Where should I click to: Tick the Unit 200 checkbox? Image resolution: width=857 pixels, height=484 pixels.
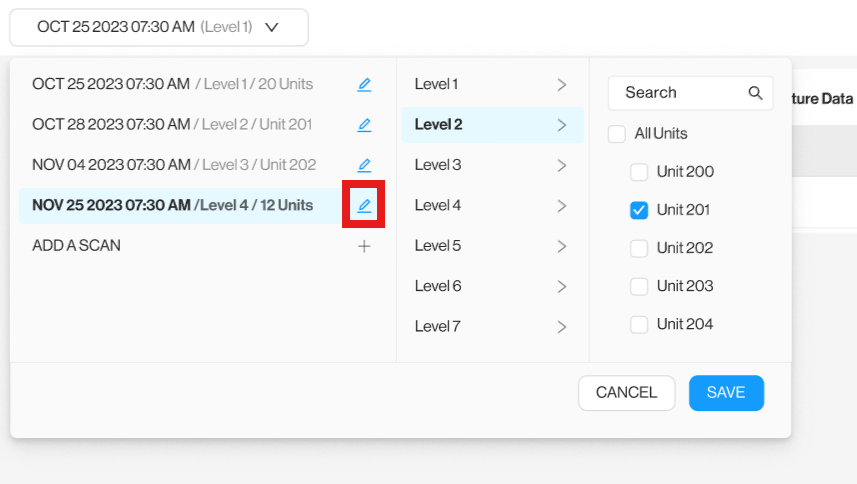[639, 172]
